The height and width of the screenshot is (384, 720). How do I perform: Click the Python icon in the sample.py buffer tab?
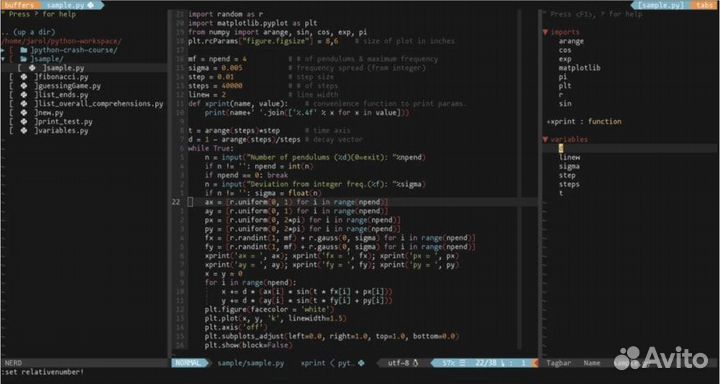(90, 5)
